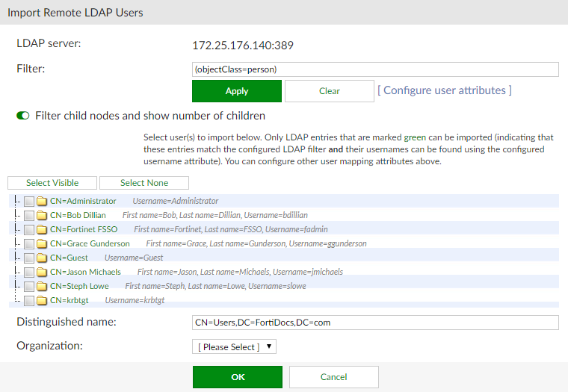
Task: Click the folder icon beside CN=Bob Dillian
Action: tap(42, 215)
